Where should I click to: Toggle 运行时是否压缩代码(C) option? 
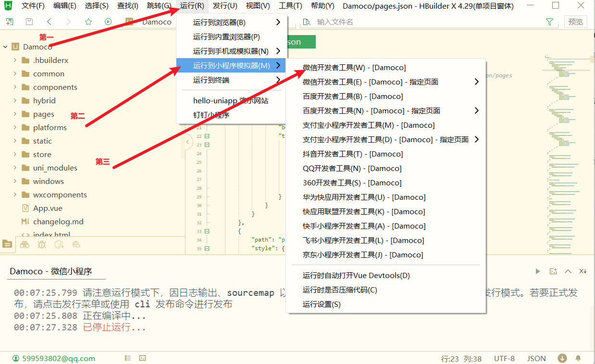pyautogui.click(x=340, y=290)
